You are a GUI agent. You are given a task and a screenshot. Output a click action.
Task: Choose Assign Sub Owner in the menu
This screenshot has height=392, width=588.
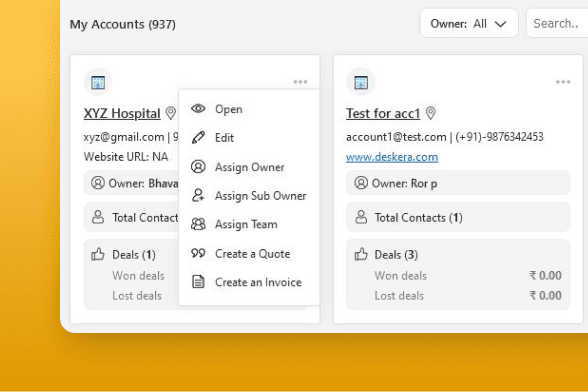click(249, 195)
